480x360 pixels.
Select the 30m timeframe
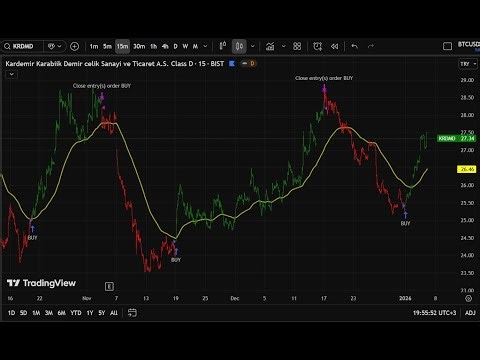click(139, 46)
